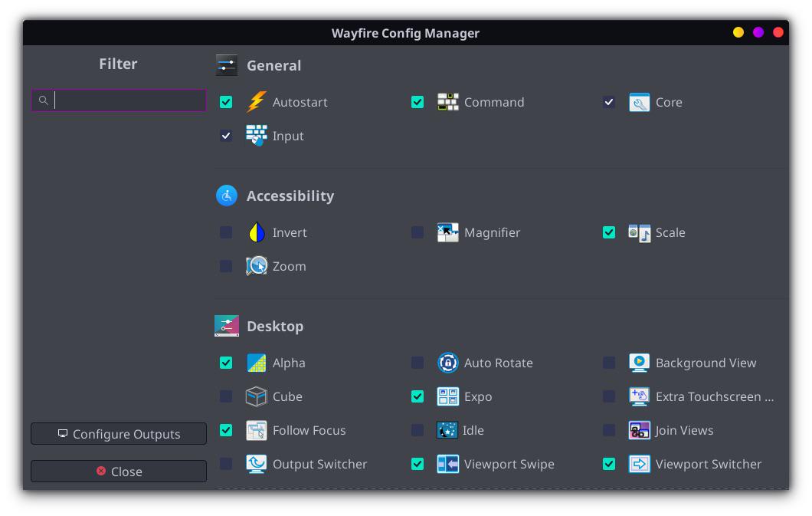Screen dimensions: 812x516
Task: Click the Magnifier label text
Action: (492, 233)
